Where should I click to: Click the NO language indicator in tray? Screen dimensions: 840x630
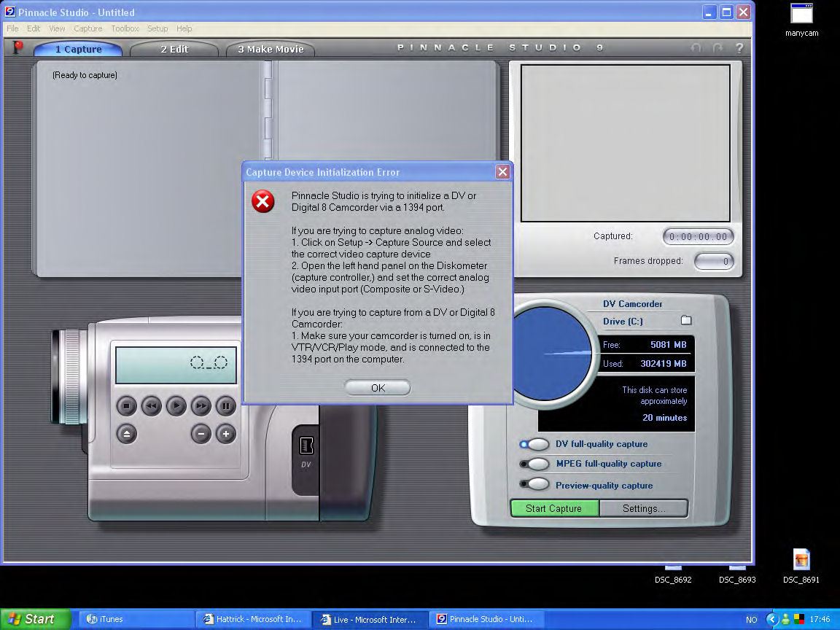[x=751, y=620]
